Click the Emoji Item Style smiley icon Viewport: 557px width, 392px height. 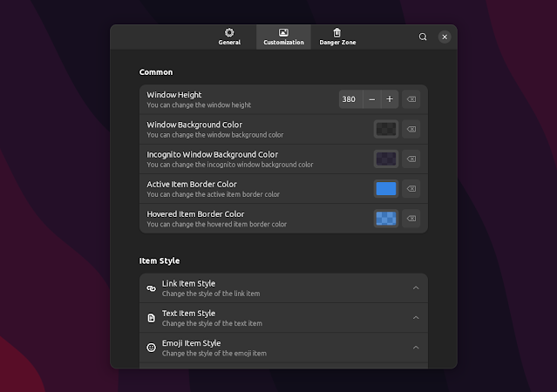(x=151, y=348)
